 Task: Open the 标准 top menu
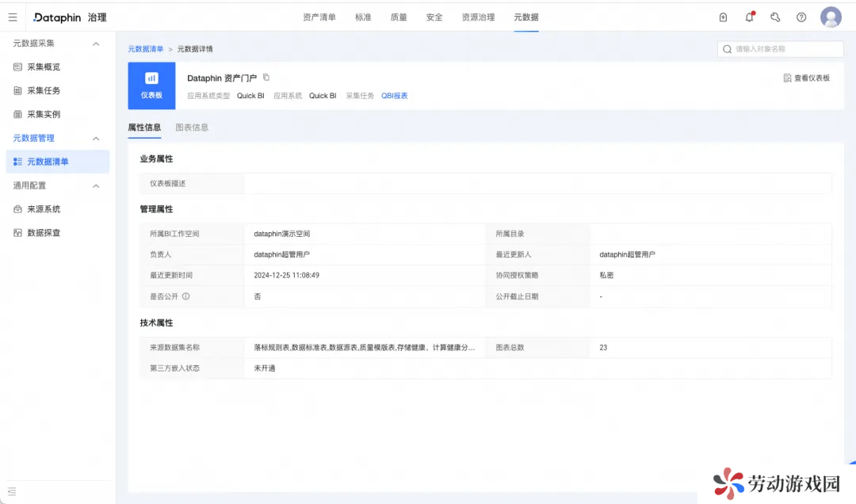(x=363, y=17)
